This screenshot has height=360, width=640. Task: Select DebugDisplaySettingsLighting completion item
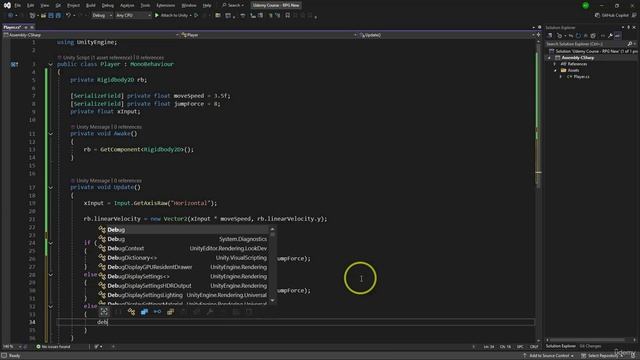coord(183,296)
